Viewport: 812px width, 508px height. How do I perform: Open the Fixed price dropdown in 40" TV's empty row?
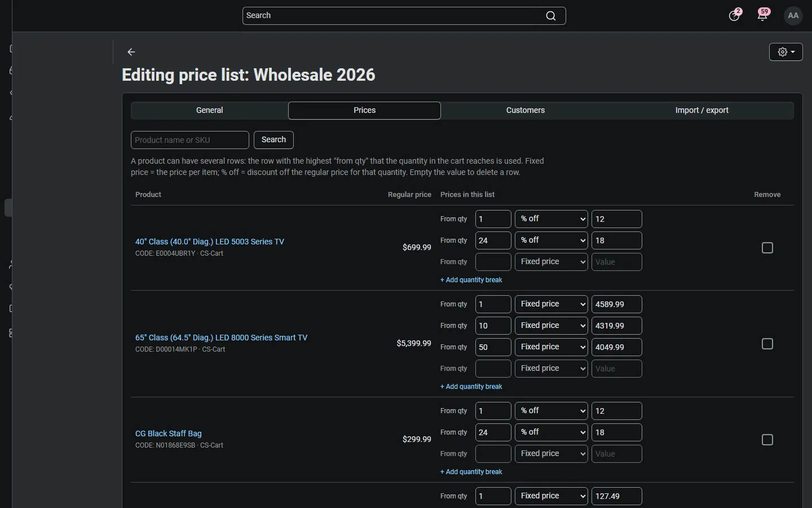coord(551,262)
